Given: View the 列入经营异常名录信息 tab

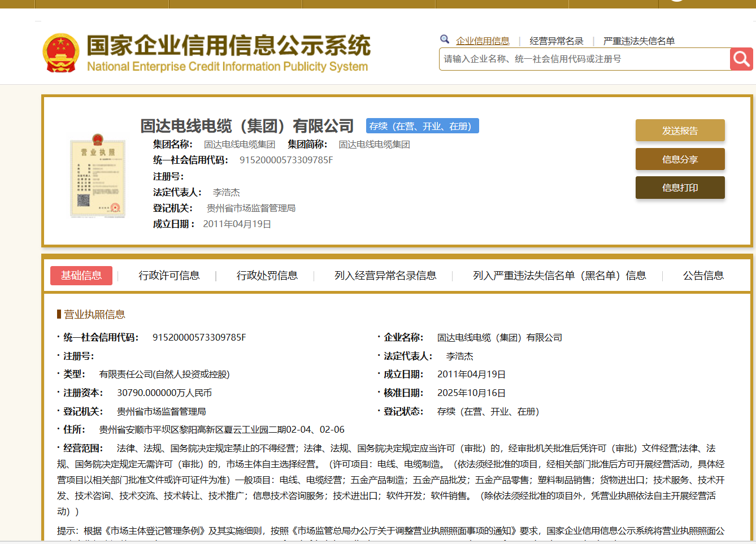Looking at the screenshot, I should pos(385,276).
